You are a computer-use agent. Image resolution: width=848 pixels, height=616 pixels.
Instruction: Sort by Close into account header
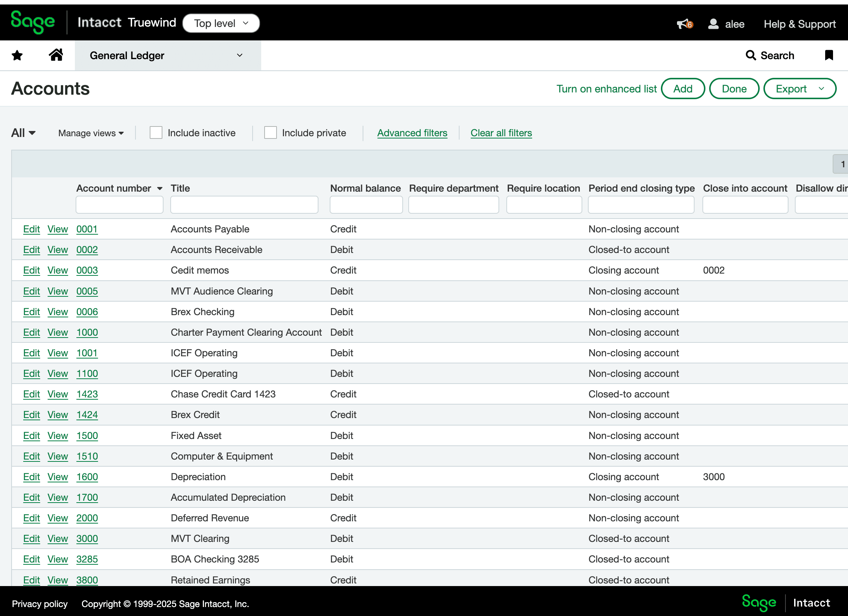[x=745, y=188]
